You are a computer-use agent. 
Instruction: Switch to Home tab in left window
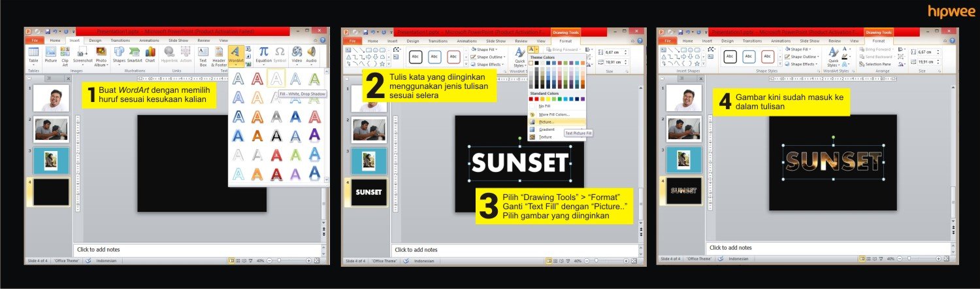[55, 41]
